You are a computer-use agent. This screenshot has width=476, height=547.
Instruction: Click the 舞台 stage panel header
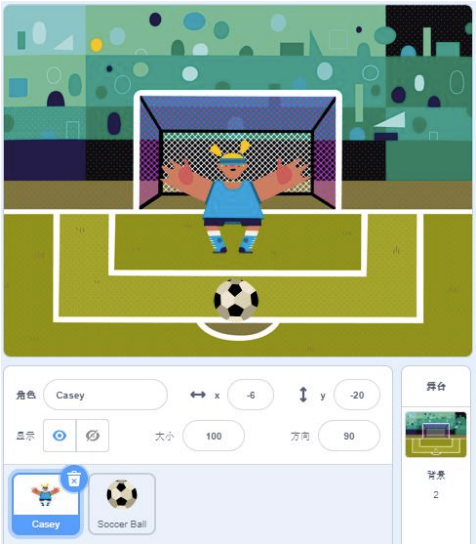point(436,387)
